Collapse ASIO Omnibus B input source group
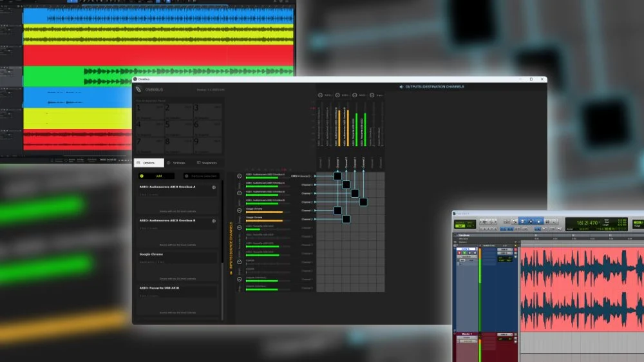Viewport: 644px width, 362px height. [240, 193]
